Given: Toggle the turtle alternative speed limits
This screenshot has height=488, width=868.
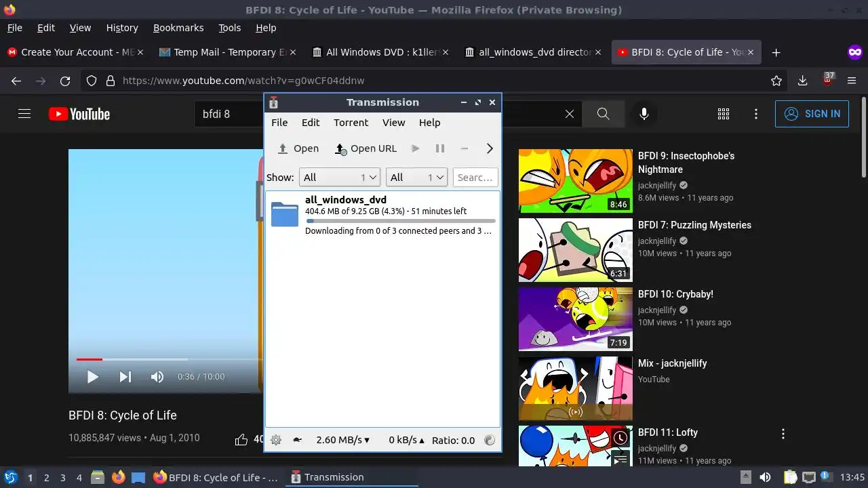Looking at the screenshot, I should pyautogui.click(x=297, y=440).
